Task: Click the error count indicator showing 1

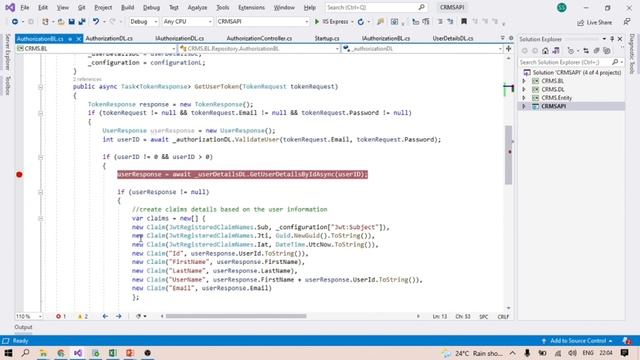Action: 61,316
